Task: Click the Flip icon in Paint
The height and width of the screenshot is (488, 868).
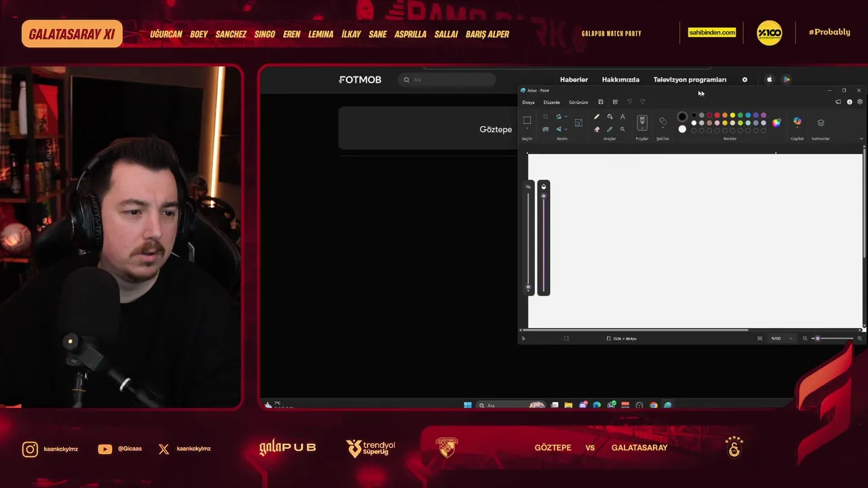Action: (x=559, y=129)
